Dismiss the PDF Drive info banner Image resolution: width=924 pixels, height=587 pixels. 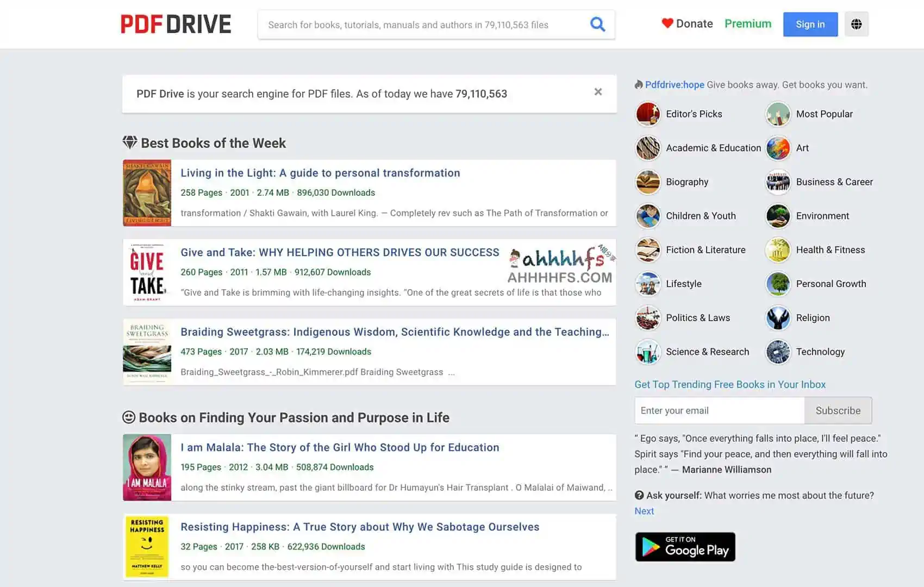pyautogui.click(x=598, y=92)
